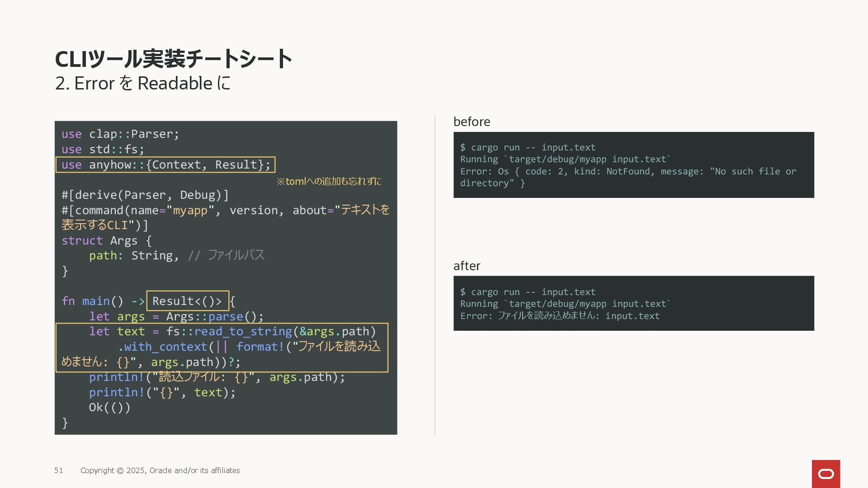Click 'Running' line in after terminal
The width and height of the screenshot is (868, 488).
[x=565, y=304]
